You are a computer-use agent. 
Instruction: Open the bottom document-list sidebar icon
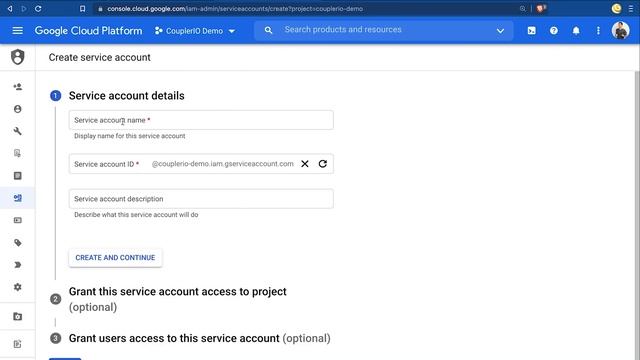18,344
